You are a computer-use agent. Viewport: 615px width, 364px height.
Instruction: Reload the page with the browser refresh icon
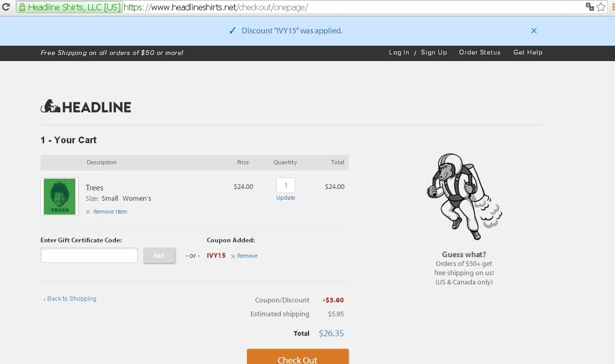pos(6,7)
